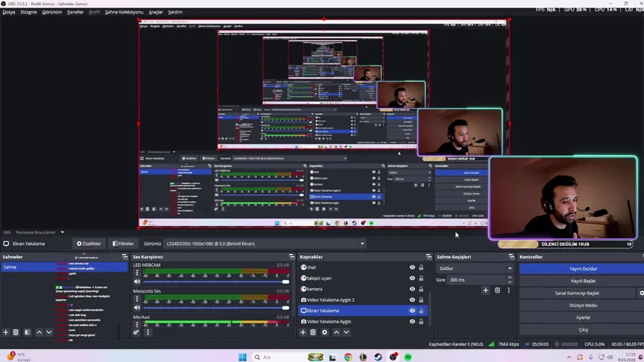Click Kaydı Başlat to start recording
This screenshot has width=644, height=362.
[x=583, y=281]
